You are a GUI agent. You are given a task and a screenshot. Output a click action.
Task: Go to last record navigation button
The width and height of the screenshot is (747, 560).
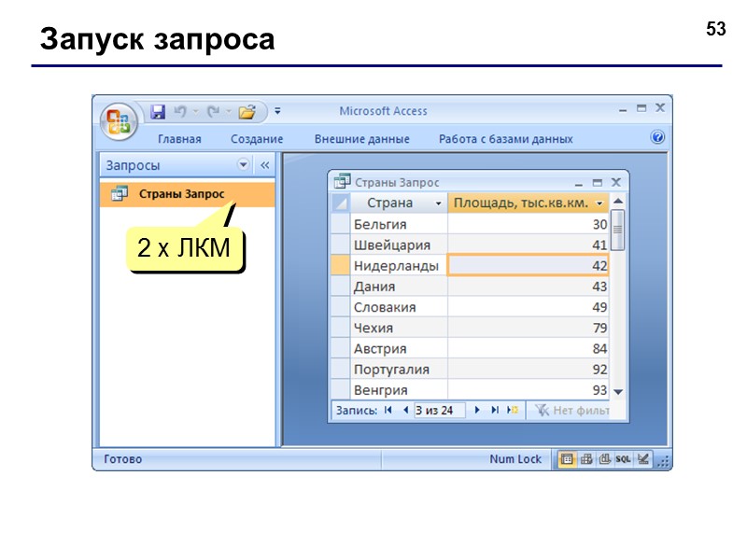click(x=495, y=410)
